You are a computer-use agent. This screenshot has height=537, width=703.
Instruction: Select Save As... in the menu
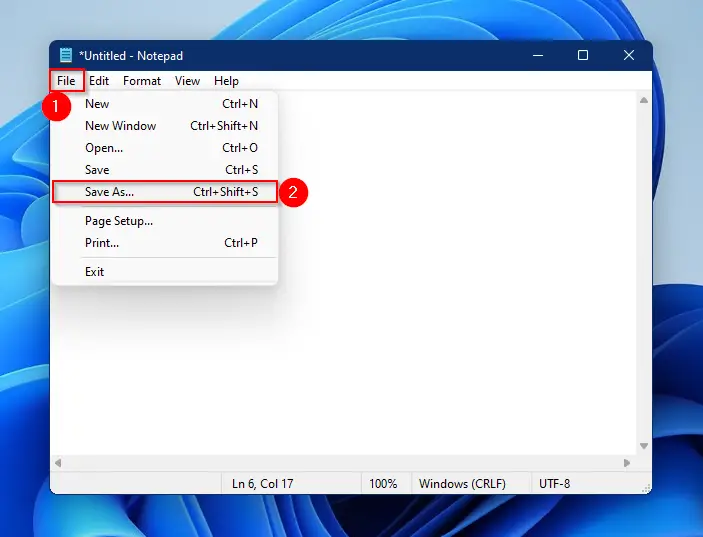click(165, 191)
